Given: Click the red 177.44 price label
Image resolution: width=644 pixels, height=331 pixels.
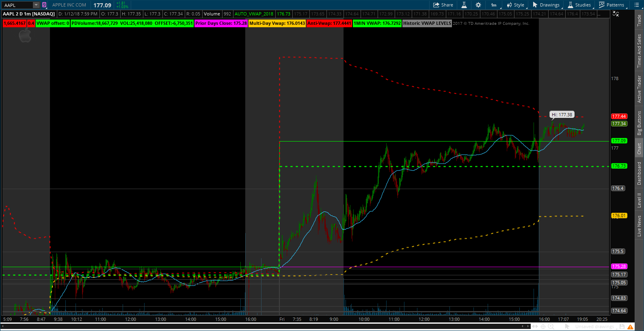Looking at the screenshot, I should 619,116.
